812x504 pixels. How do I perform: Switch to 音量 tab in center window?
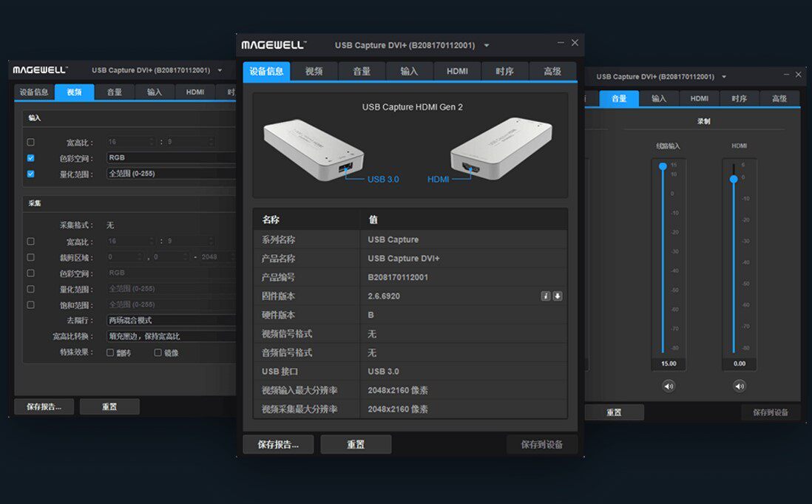pos(362,72)
